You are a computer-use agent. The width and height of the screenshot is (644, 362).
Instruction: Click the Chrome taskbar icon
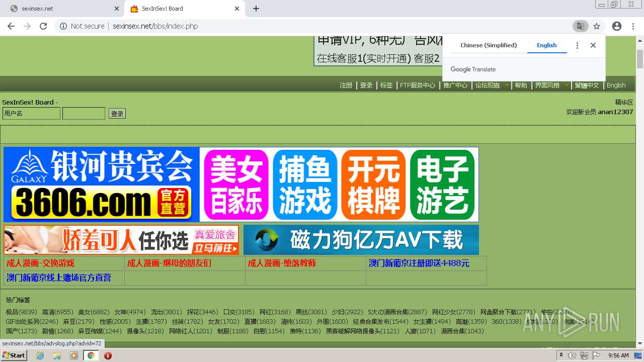tap(91, 355)
